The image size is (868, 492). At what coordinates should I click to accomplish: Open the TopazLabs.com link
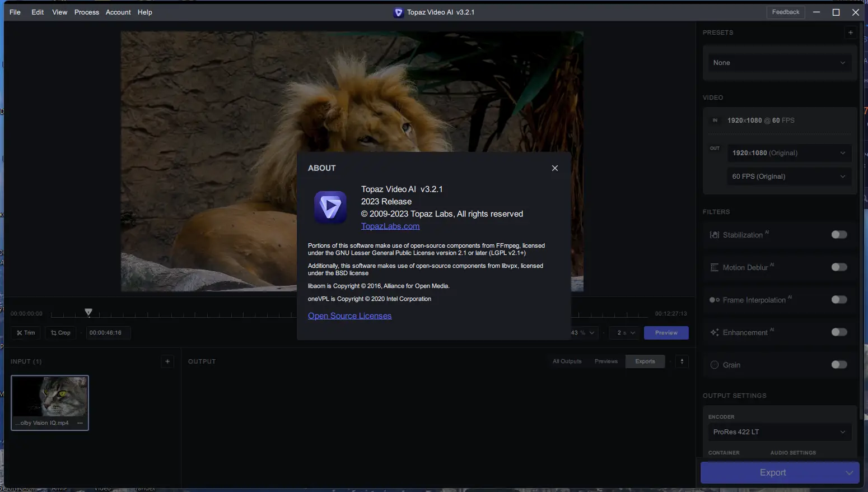coord(390,226)
